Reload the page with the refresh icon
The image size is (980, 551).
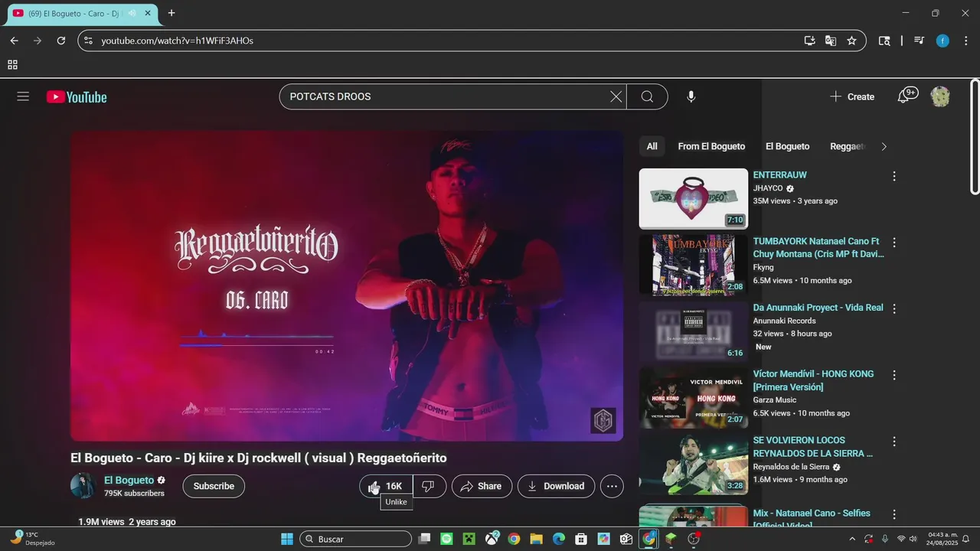(x=61, y=41)
